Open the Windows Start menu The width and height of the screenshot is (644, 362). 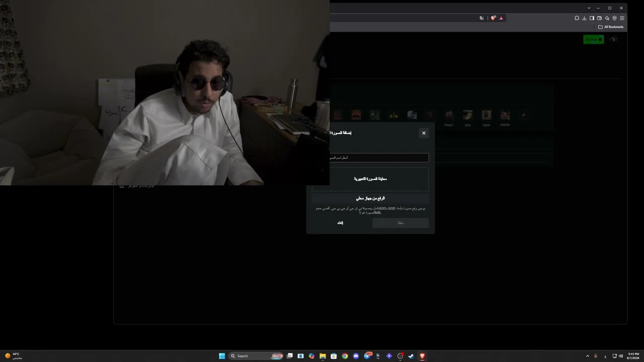[x=222, y=356]
